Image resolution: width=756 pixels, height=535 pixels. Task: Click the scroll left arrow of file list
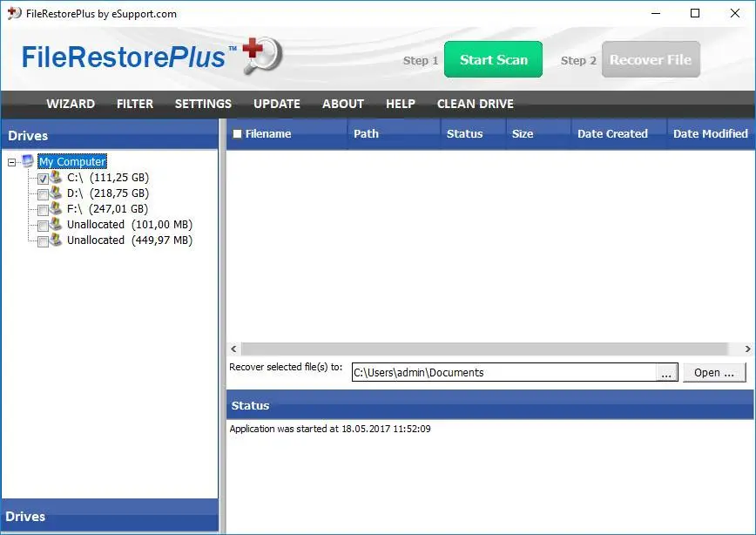click(233, 349)
